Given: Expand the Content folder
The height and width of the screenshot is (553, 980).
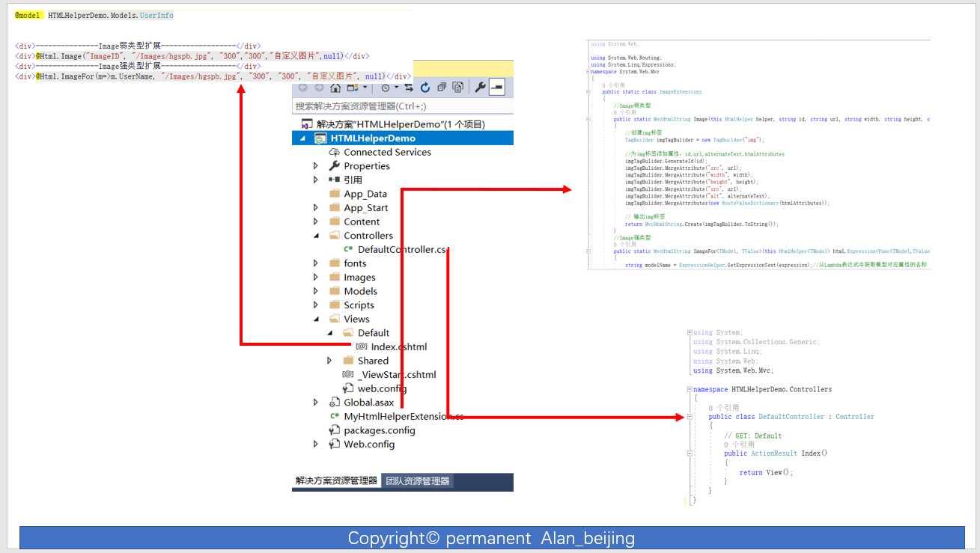Looking at the screenshot, I should [x=316, y=221].
